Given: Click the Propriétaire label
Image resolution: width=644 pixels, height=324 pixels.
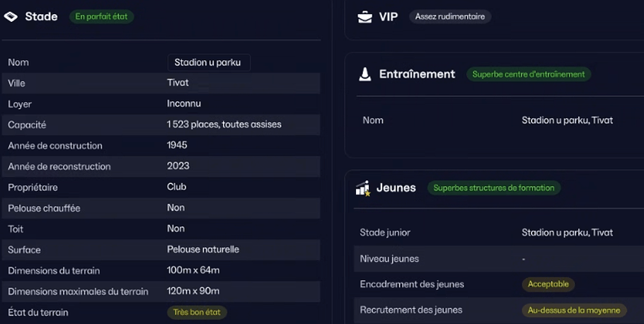Looking at the screenshot, I should click(33, 187).
